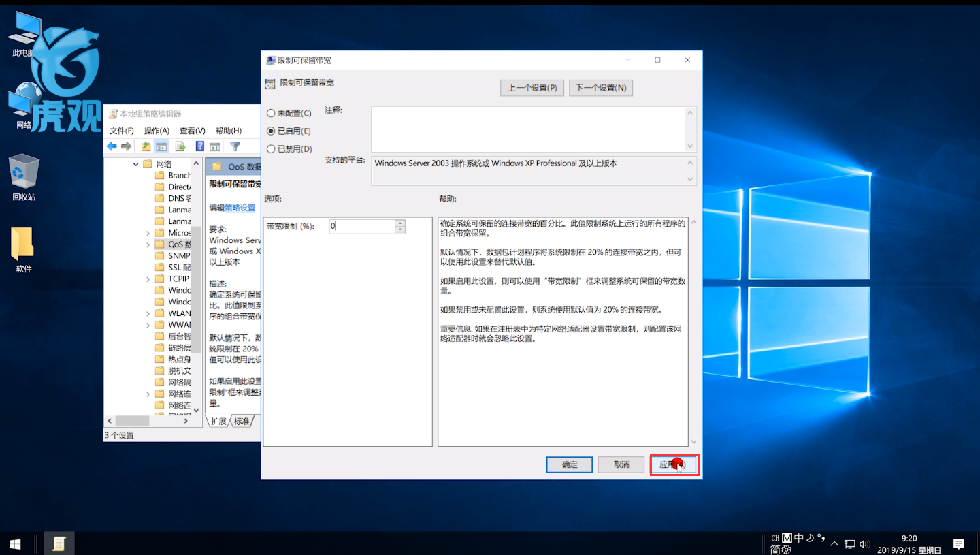Expand the TCPIP tree node

148,279
